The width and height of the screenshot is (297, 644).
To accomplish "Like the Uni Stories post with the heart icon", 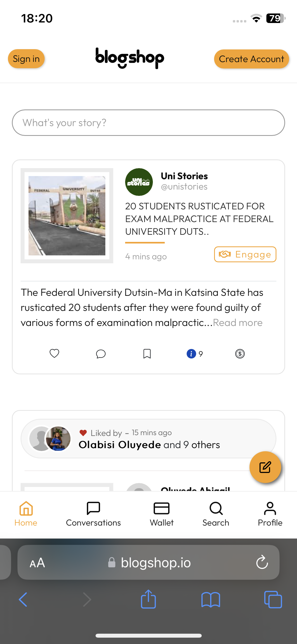I will click(x=54, y=353).
